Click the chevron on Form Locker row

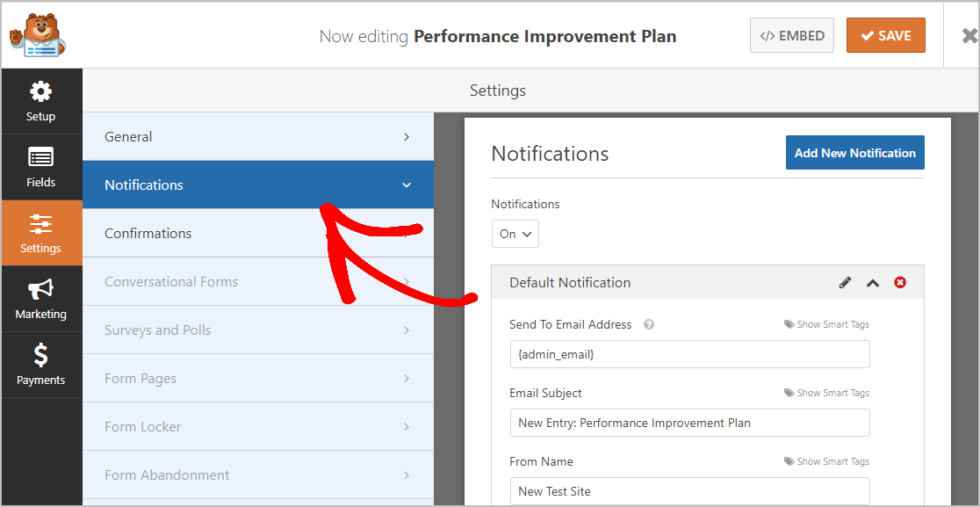coord(407,426)
